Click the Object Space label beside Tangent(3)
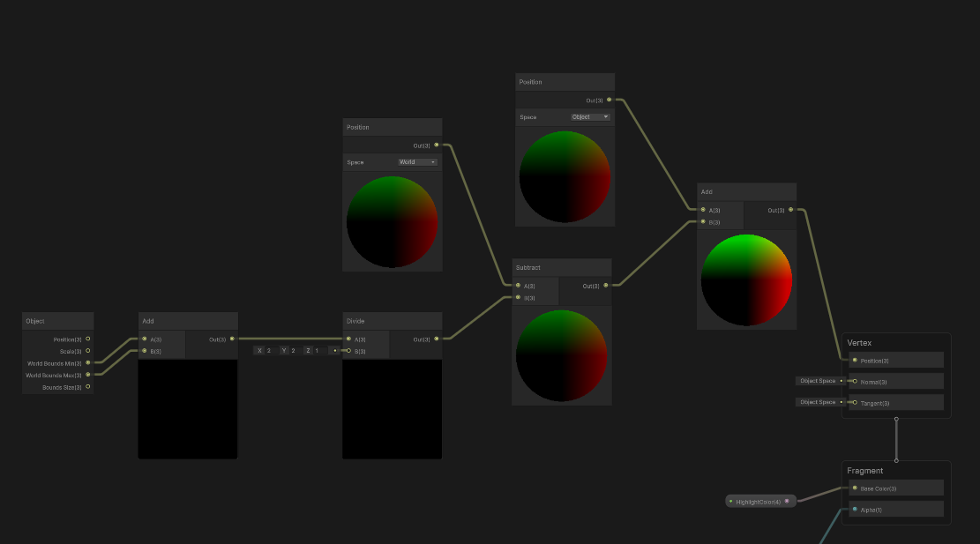The height and width of the screenshot is (544, 980). (x=818, y=402)
